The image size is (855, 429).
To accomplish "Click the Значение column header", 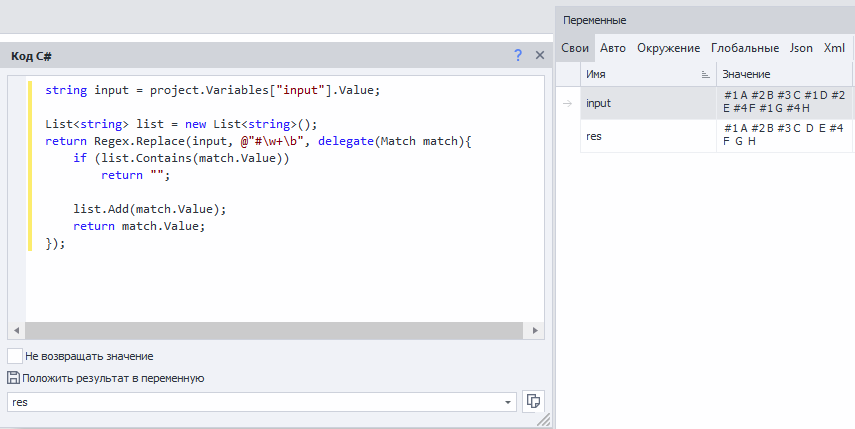I will point(785,74).
